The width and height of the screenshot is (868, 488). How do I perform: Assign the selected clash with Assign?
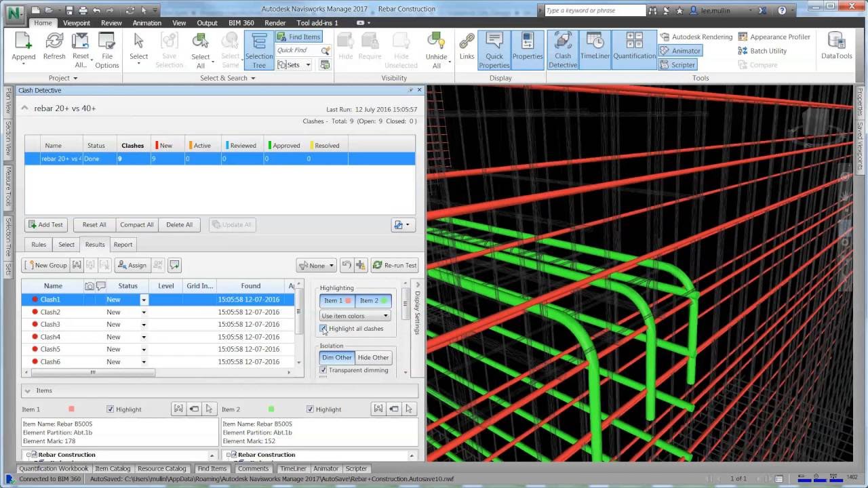pyautogui.click(x=132, y=265)
